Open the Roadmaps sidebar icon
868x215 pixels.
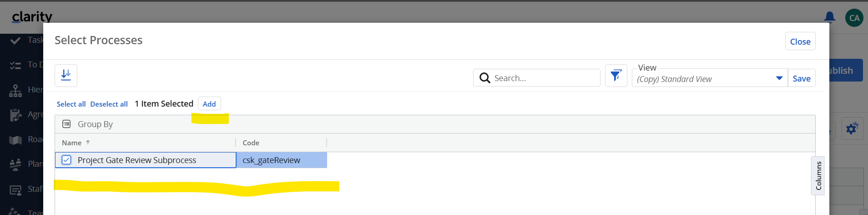(x=15, y=140)
